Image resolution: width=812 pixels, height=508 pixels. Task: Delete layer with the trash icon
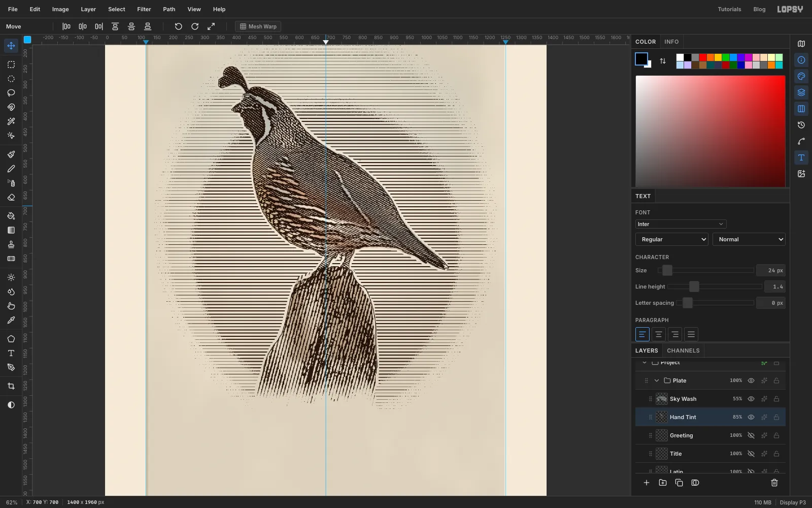pos(774,483)
